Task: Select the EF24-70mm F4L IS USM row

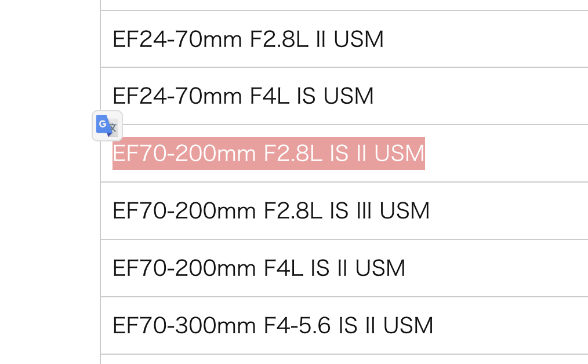Action: (x=344, y=96)
